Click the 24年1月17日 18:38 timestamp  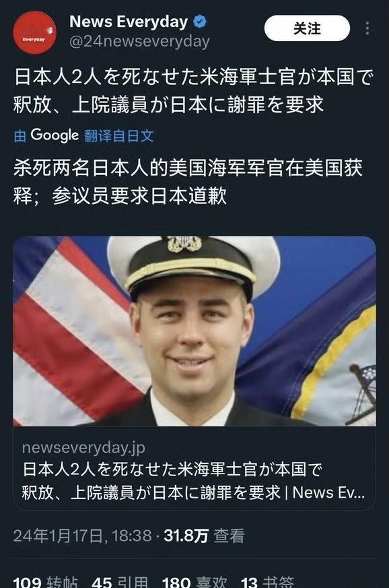coord(83,535)
